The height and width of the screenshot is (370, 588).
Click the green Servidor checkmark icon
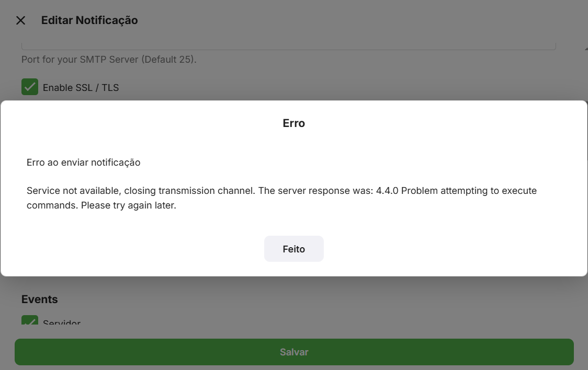click(29, 321)
